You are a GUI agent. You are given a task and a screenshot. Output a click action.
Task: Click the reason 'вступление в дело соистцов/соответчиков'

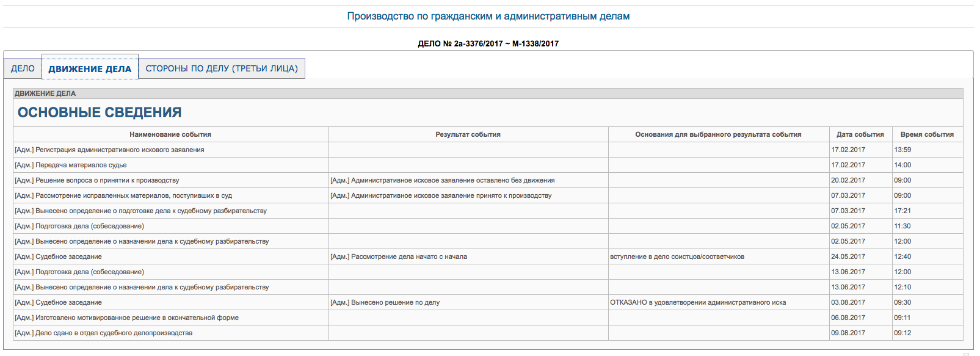677,256
